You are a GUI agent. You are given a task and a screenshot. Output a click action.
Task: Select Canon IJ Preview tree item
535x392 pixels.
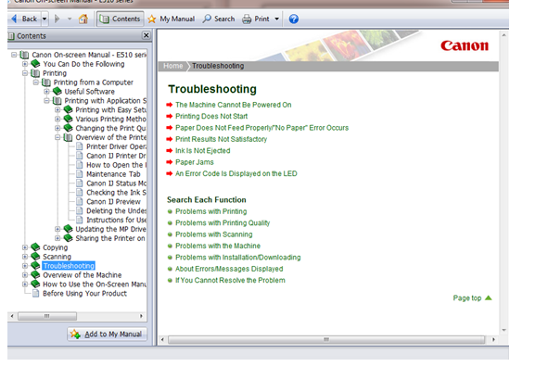click(113, 202)
